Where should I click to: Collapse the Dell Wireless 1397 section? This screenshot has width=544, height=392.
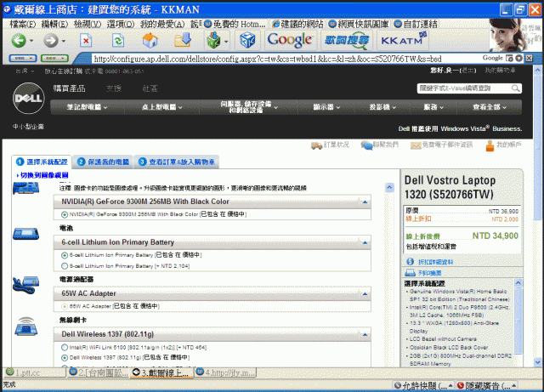pyautogui.click(x=365, y=335)
